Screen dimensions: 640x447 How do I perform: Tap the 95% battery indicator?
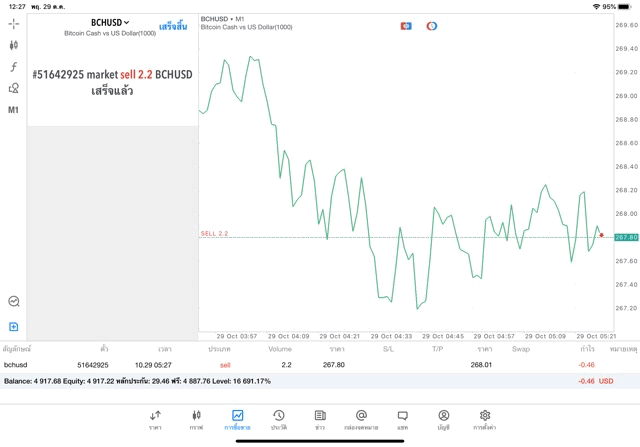617,7
